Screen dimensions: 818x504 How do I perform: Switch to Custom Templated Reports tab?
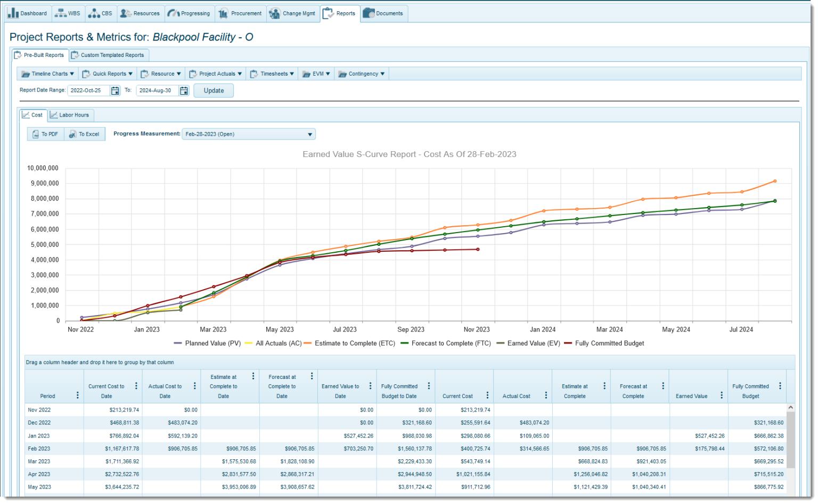pos(108,55)
